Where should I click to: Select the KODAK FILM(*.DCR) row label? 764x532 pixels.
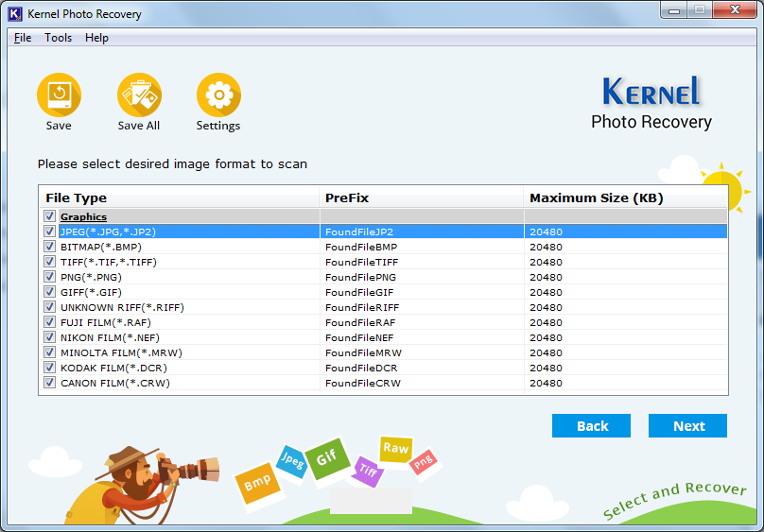point(113,368)
